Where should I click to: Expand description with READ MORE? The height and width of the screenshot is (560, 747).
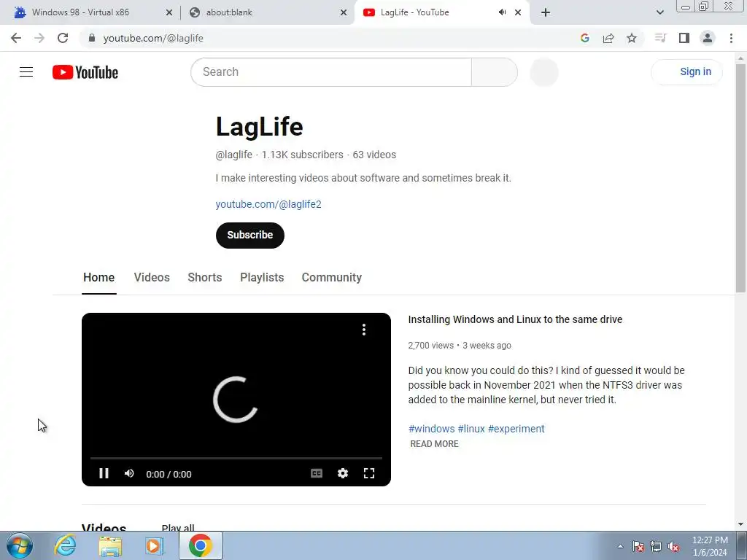point(434,444)
